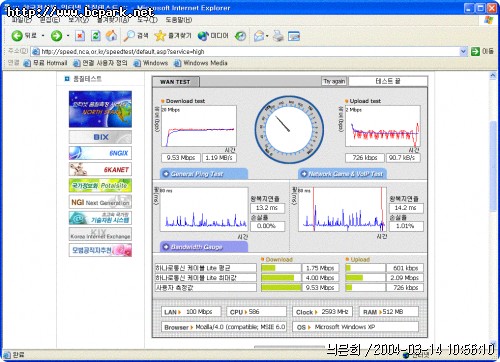Open the History clock icon

point(240,36)
